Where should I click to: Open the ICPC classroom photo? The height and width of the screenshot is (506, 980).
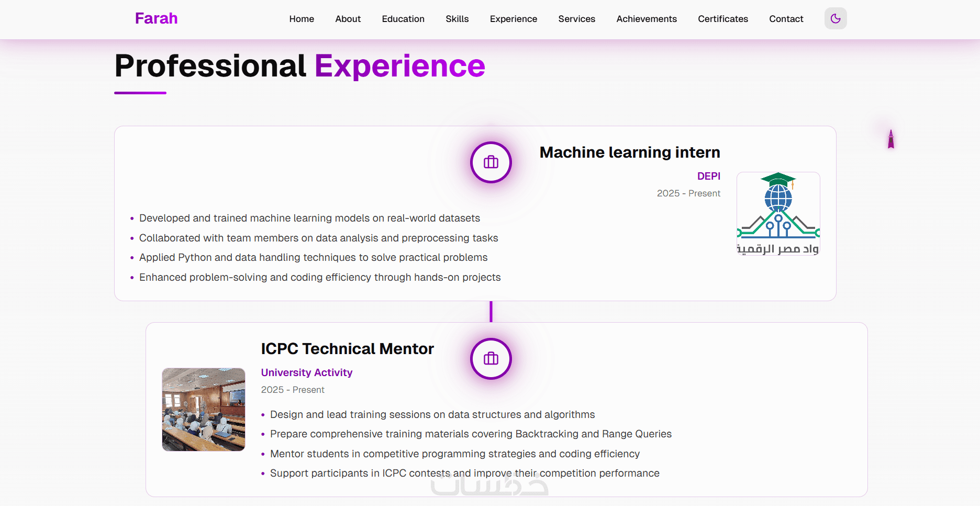tap(204, 410)
